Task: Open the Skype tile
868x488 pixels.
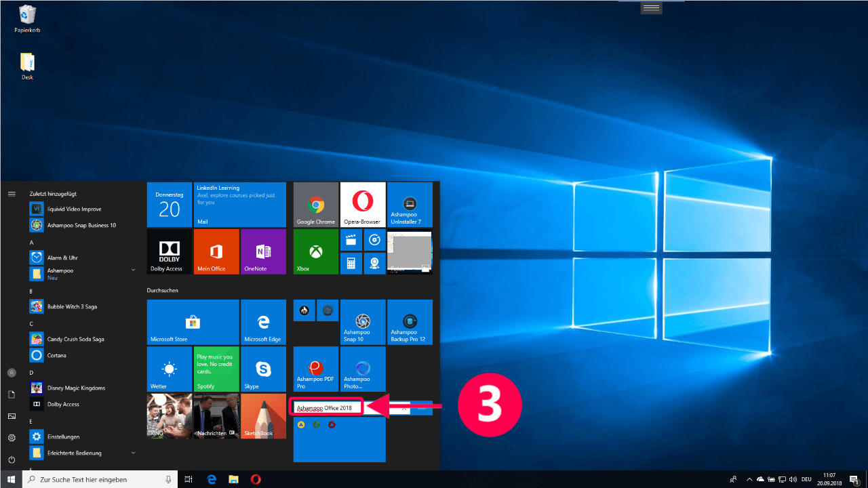Action: coord(263,369)
